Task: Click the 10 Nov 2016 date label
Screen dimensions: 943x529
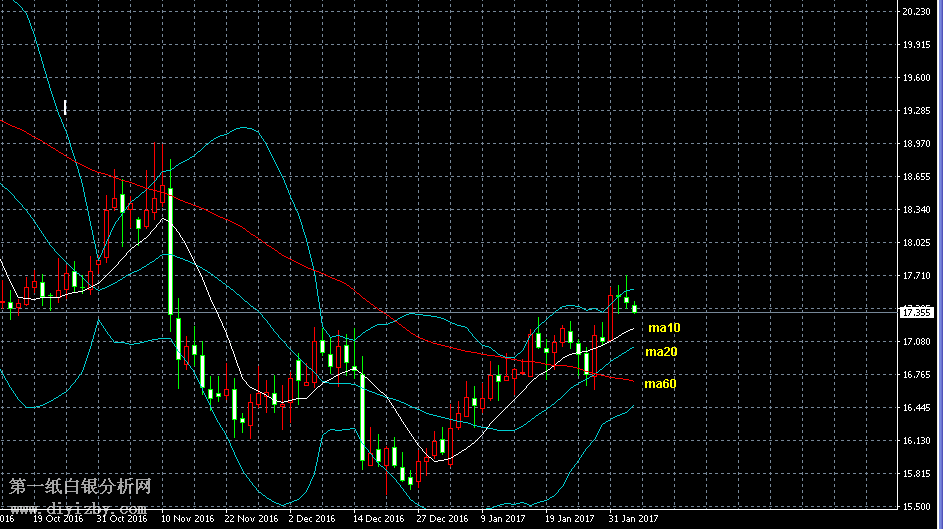Action: [188, 518]
